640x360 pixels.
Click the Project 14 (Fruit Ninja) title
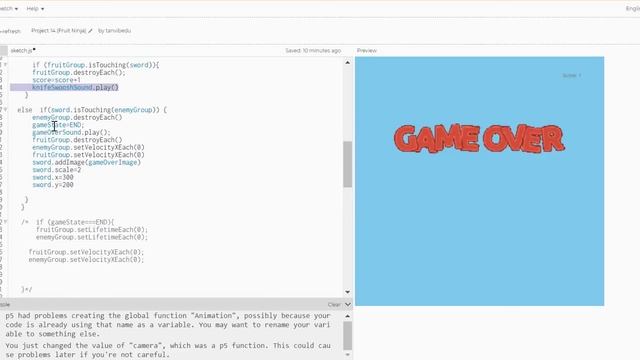click(x=58, y=31)
